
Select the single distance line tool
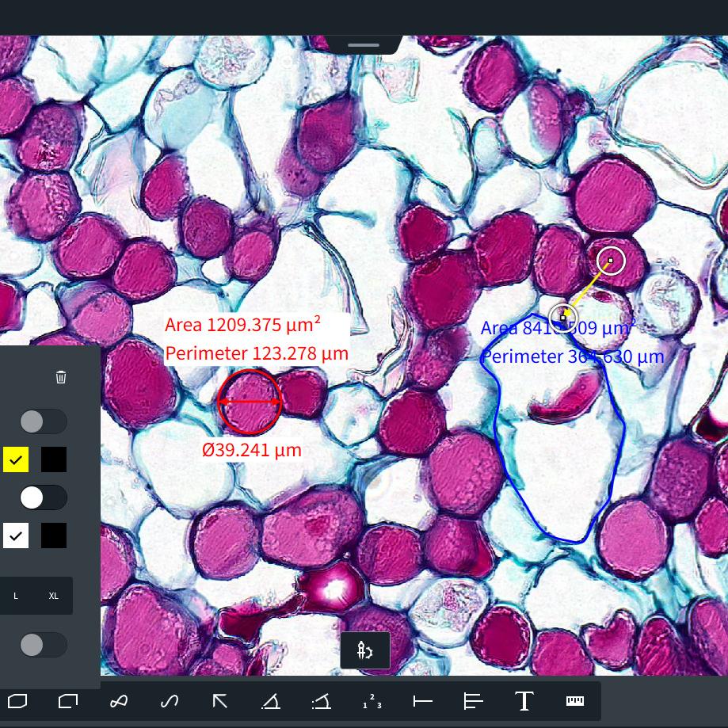[x=422, y=701]
